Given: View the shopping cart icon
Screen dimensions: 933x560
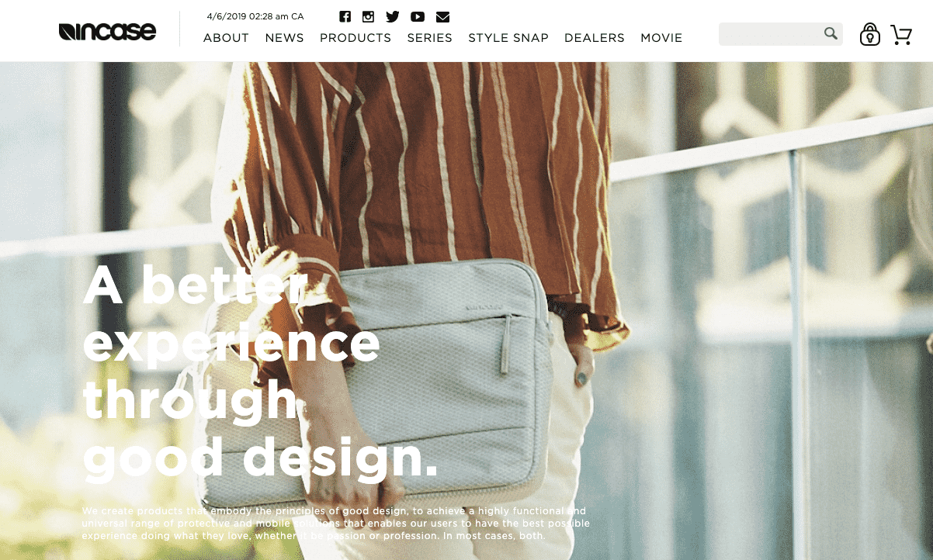Looking at the screenshot, I should (x=900, y=34).
